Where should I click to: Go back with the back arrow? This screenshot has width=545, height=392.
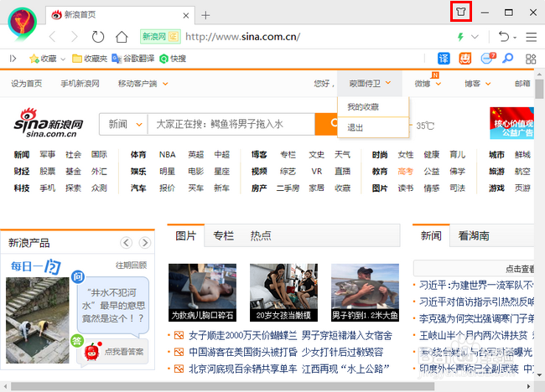pyautogui.click(x=53, y=37)
